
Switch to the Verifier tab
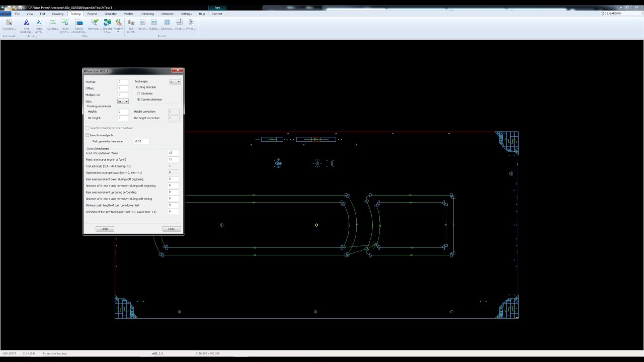click(x=129, y=14)
